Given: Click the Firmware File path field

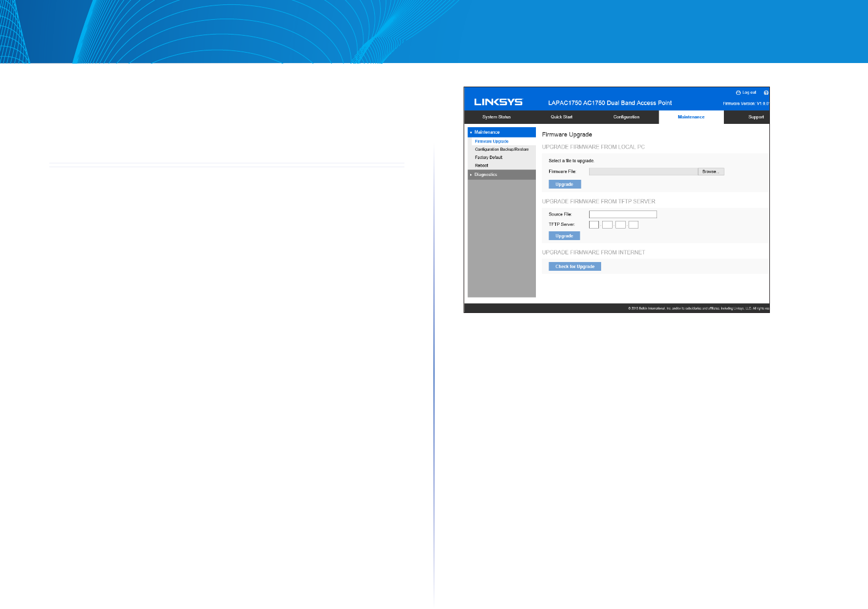Looking at the screenshot, I should click(x=643, y=172).
